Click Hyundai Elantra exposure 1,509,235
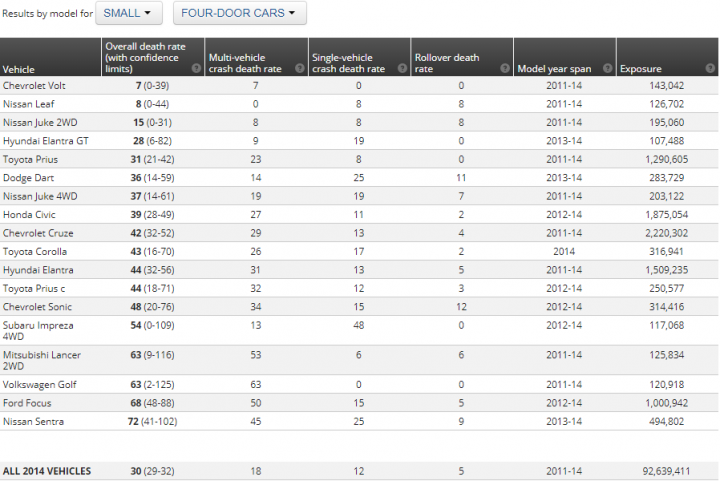 666,270
